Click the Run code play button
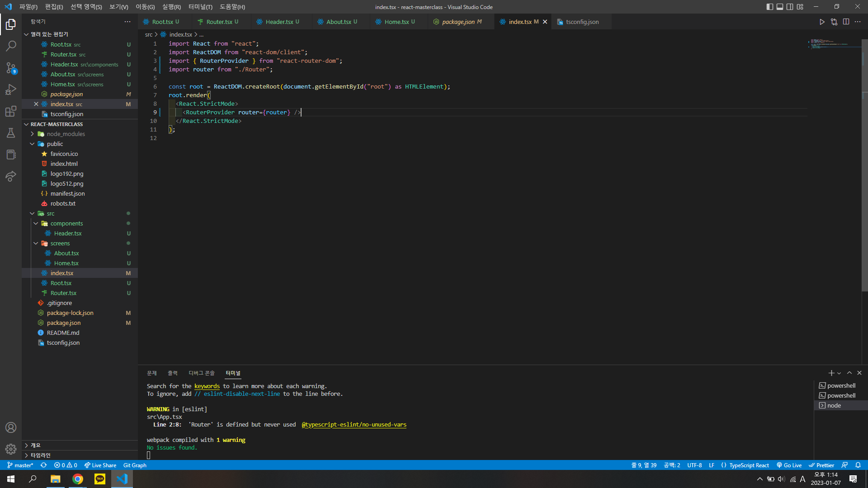 [822, 22]
